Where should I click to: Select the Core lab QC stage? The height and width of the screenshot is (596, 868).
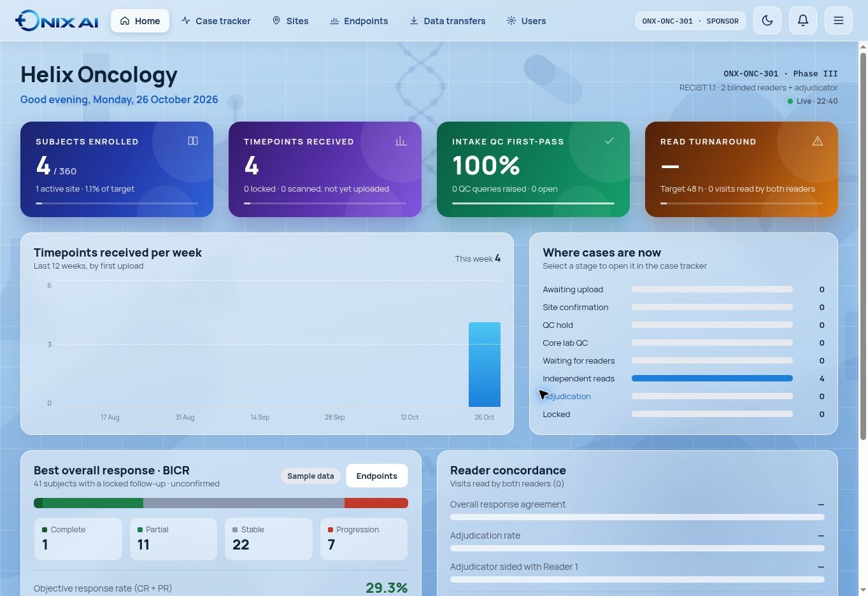(683, 343)
